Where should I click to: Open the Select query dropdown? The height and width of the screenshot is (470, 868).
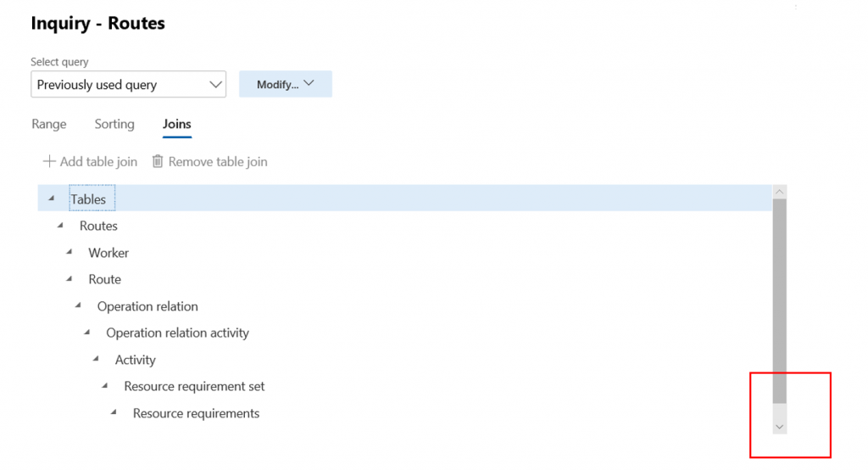click(x=128, y=85)
